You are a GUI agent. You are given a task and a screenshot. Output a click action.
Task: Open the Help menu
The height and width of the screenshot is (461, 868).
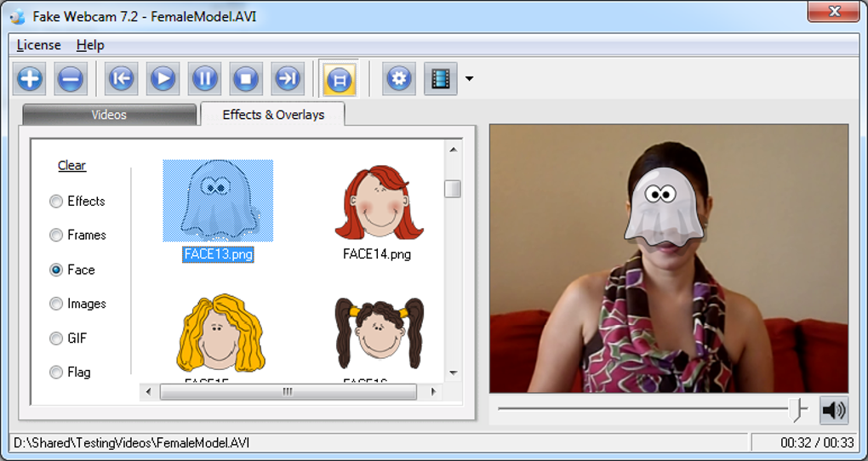[x=90, y=45]
